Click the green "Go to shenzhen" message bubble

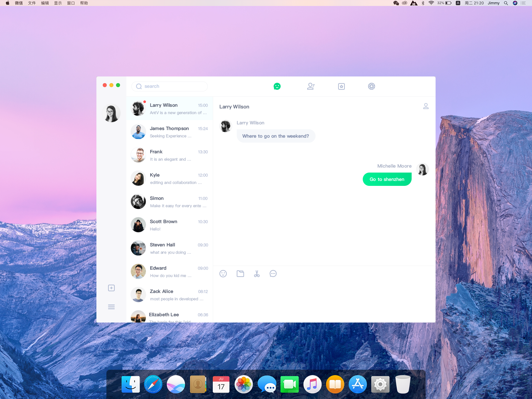click(x=387, y=179)
